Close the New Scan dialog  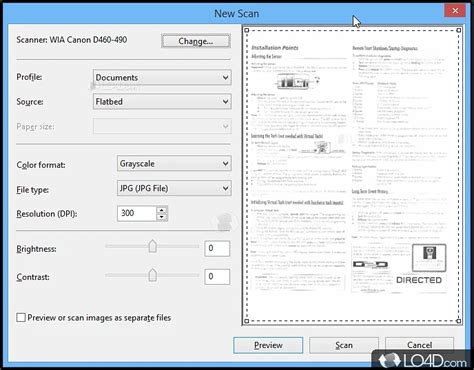point(455,11)
